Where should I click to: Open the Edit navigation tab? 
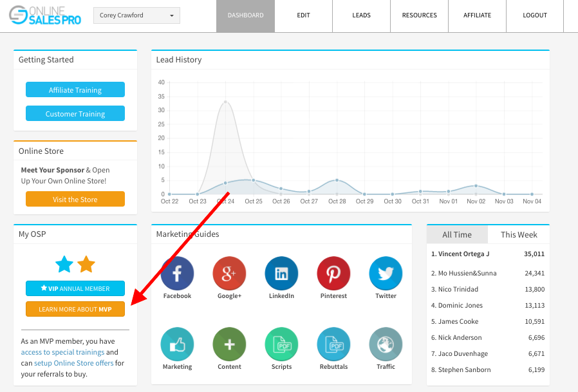coord(303,15)
